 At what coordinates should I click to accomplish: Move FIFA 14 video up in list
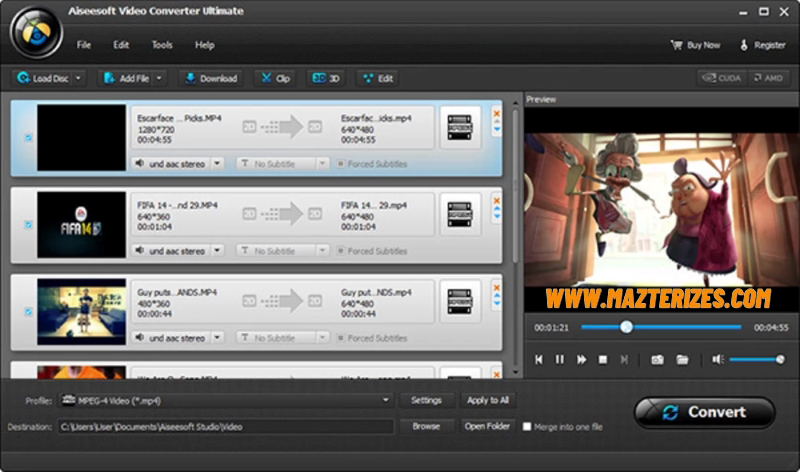496,209
